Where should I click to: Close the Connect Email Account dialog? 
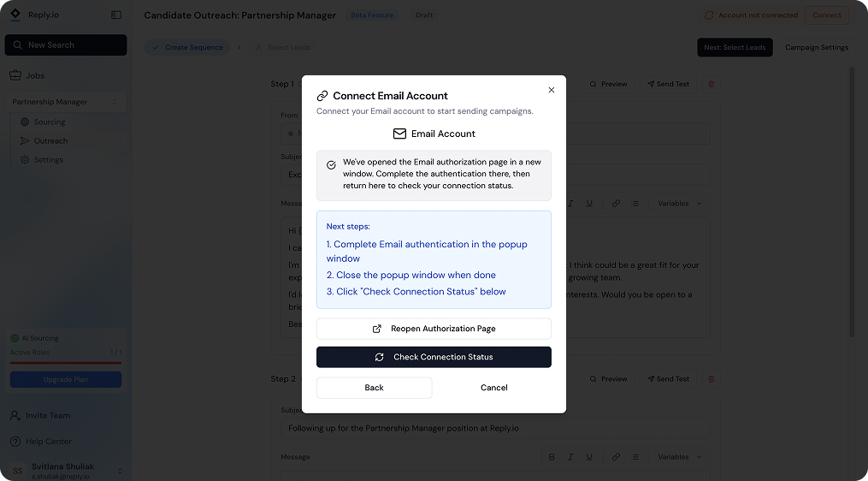[551, 90]
